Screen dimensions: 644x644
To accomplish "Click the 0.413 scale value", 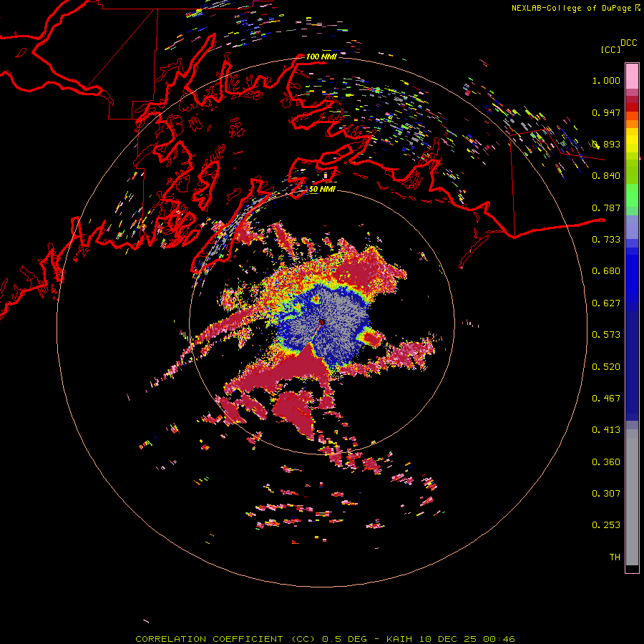I will pyautogui.click(x=606, y=430).
